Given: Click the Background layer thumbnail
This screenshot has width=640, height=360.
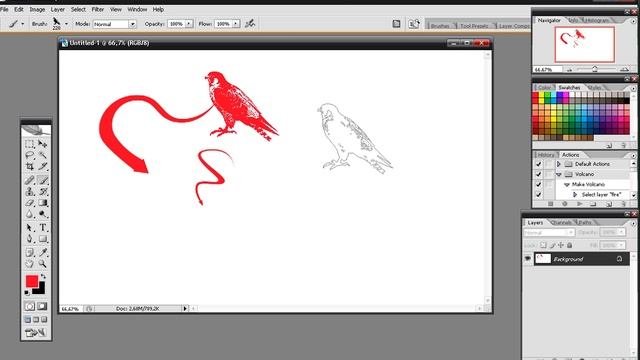Looking at the screenshot, I should point(543,258).
